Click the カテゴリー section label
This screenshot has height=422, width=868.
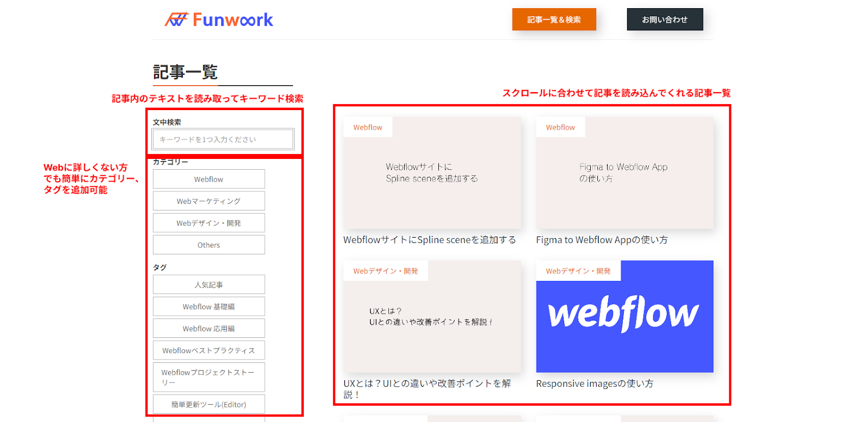(x=170, y=162)
